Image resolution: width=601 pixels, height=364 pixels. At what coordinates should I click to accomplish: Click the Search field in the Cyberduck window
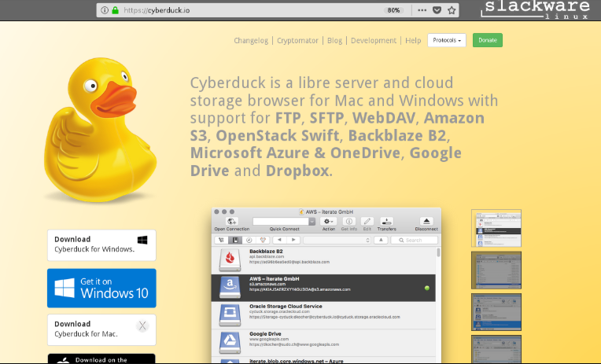pyautogui.click(x=414, y=241)
